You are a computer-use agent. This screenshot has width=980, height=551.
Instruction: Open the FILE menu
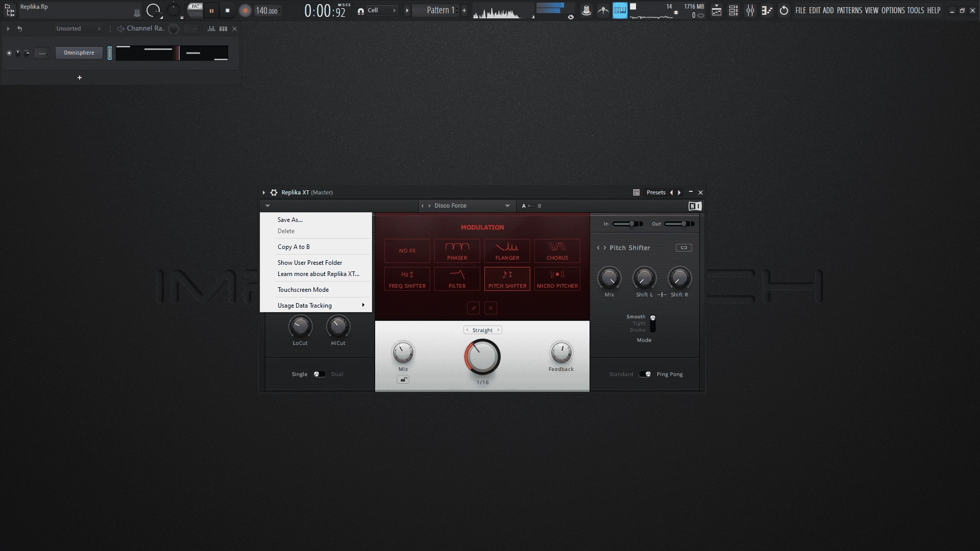(801, 10)
